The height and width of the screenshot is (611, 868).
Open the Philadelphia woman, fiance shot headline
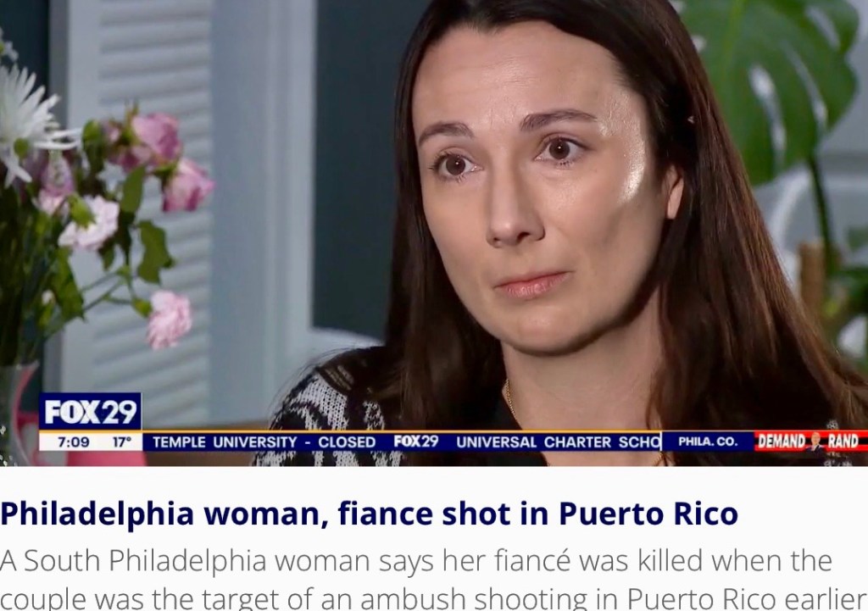[370, 513]
